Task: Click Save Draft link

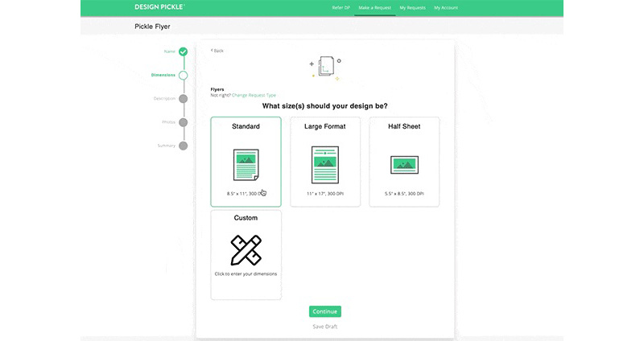Action: (325, 327)
